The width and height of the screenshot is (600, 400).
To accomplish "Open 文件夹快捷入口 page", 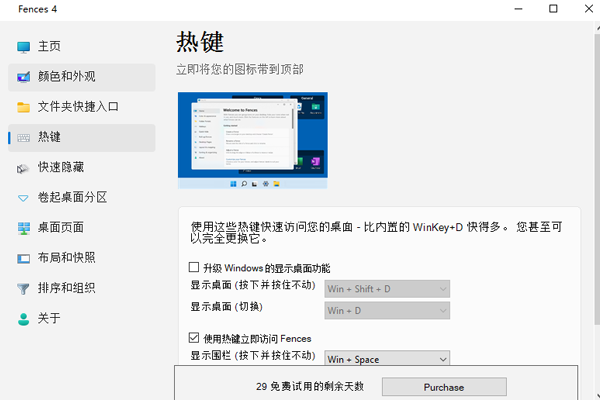I will point(82,107).
